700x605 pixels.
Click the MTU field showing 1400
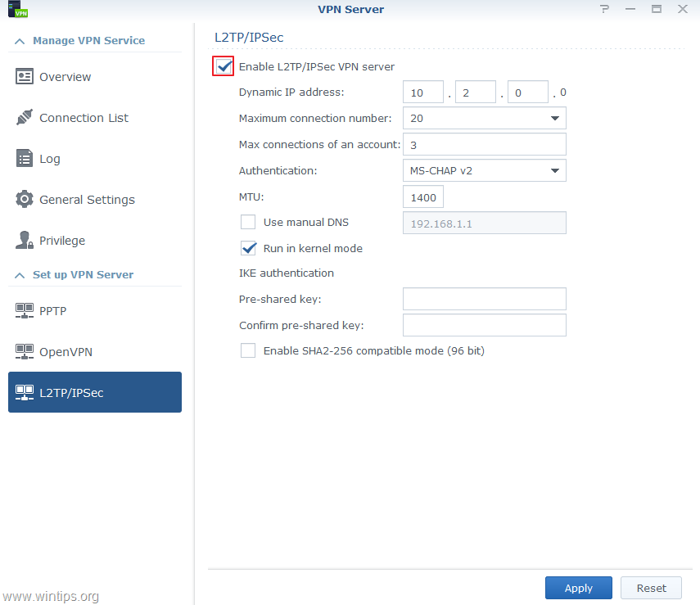coord(423,197)
